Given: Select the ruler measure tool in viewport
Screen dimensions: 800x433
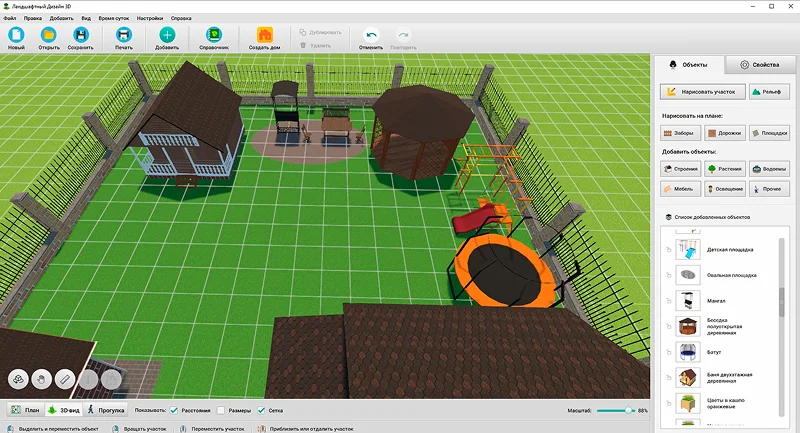Looking at the screenshot, I should point(65,379).
